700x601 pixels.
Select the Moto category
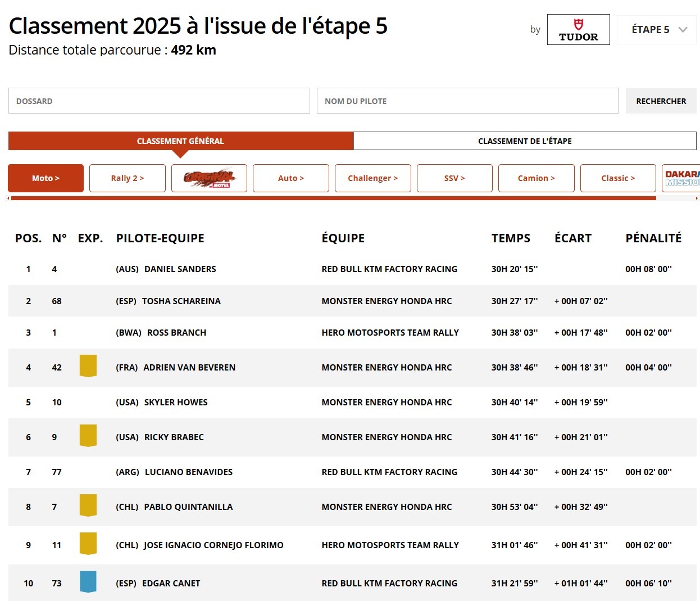pos(46,178)
